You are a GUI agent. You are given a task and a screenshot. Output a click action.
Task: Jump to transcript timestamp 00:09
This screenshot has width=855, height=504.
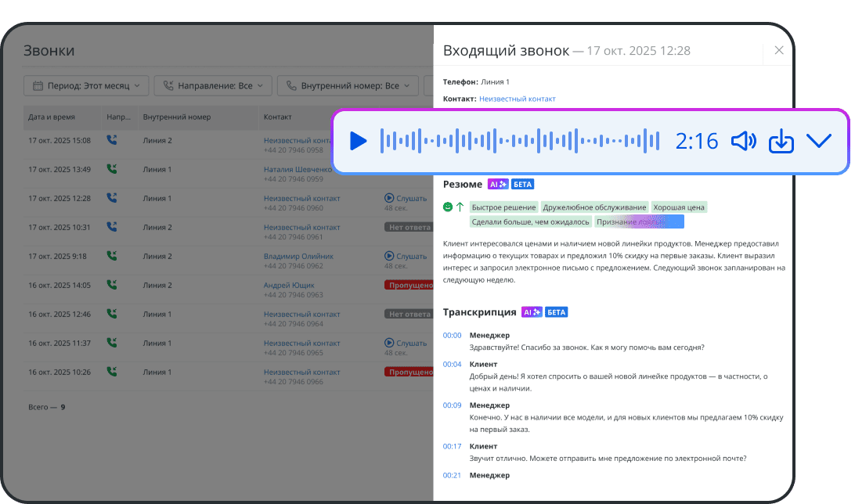452,405
